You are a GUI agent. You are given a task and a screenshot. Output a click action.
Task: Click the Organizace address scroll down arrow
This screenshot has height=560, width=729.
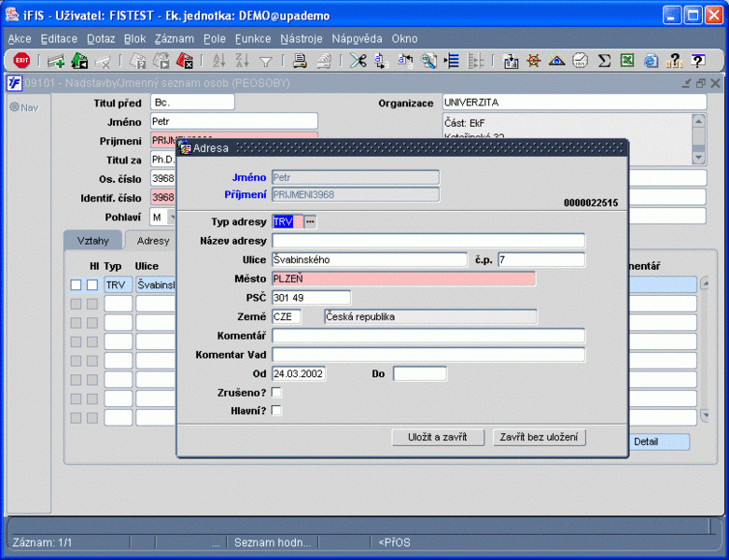click(x=699, y=158)
